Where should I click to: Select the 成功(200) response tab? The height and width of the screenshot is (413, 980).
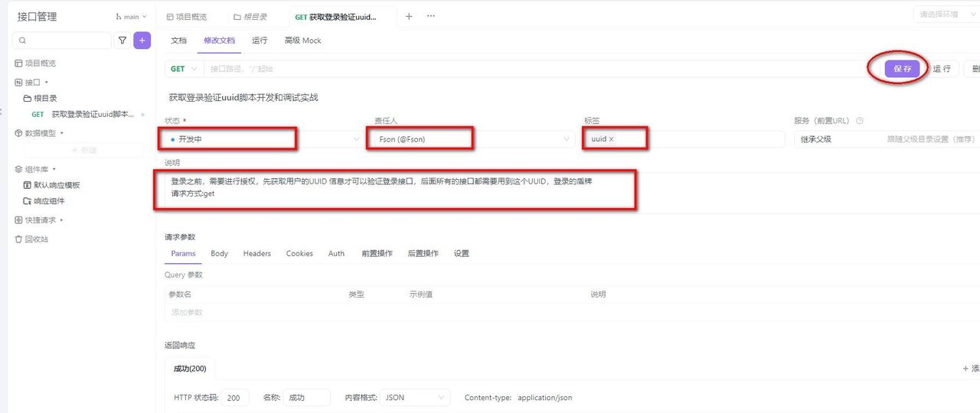(190, 369)
